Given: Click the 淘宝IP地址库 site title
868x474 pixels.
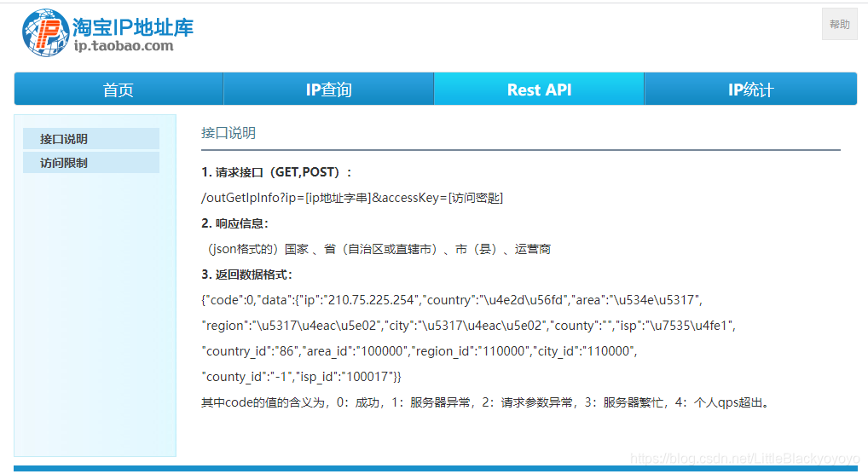Looking at the screenshot, I should coord(133,27).
